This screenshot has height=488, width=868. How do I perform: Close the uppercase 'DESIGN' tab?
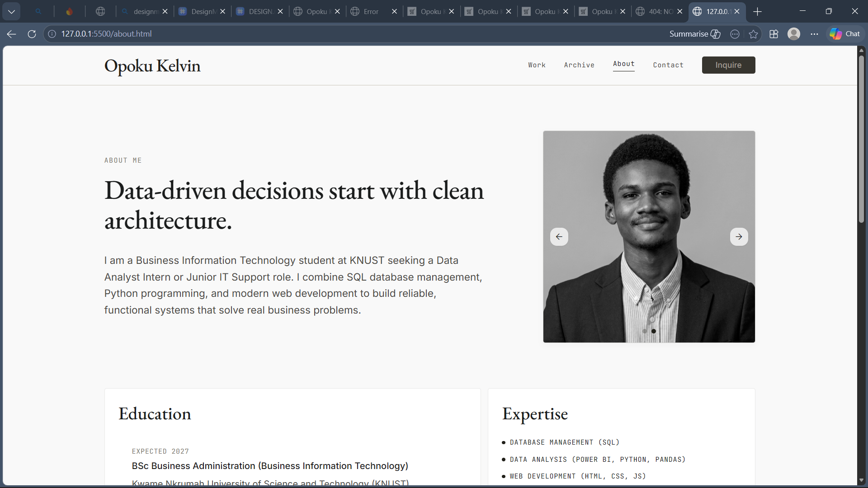[x=280, y=12]
